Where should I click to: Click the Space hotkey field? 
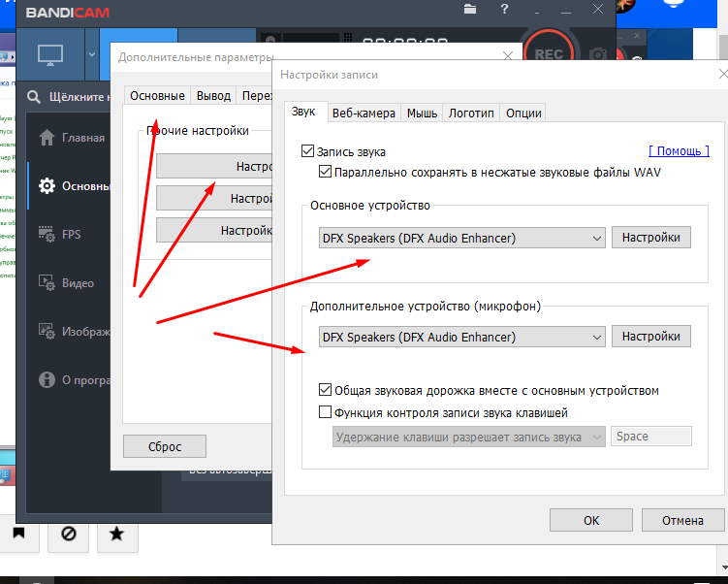point(650,437)
